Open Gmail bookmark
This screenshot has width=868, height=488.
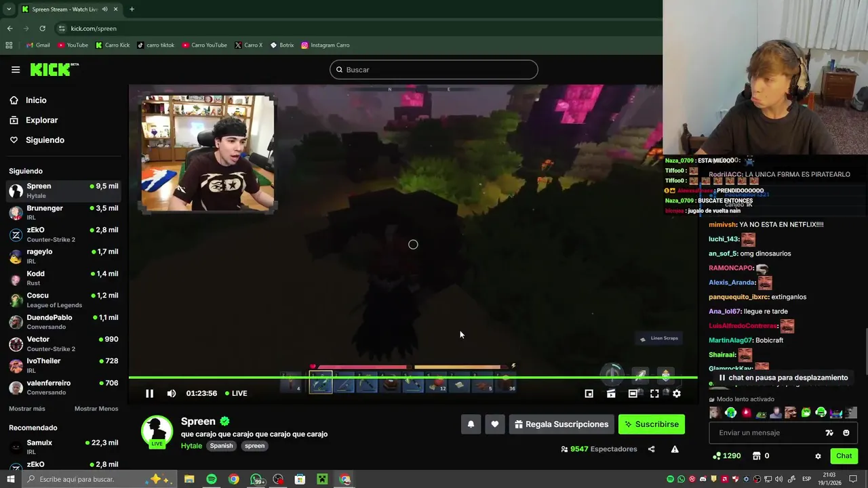(x=38, y=45)
